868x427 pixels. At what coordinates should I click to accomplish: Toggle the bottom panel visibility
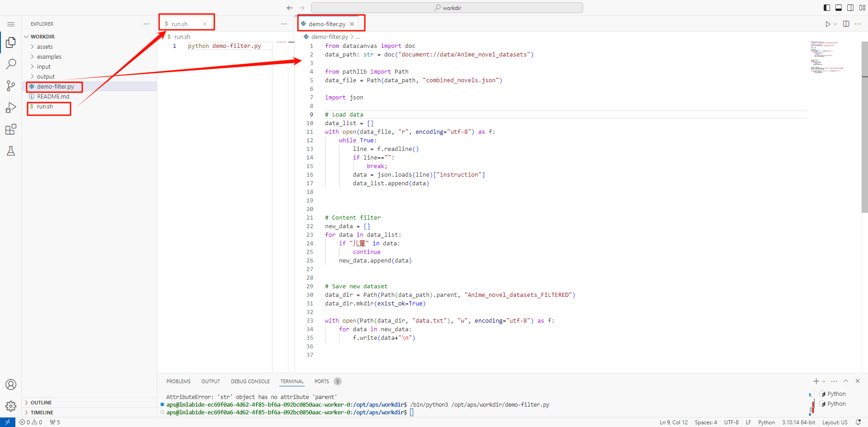tap(839, 8)
